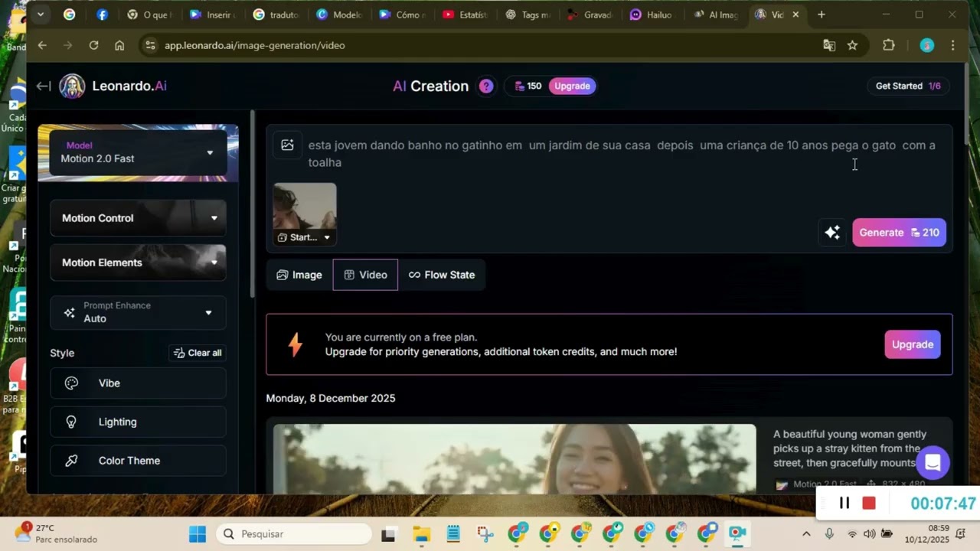
Task: Click the image upload icon in prompt box
Action: point(287,145)
